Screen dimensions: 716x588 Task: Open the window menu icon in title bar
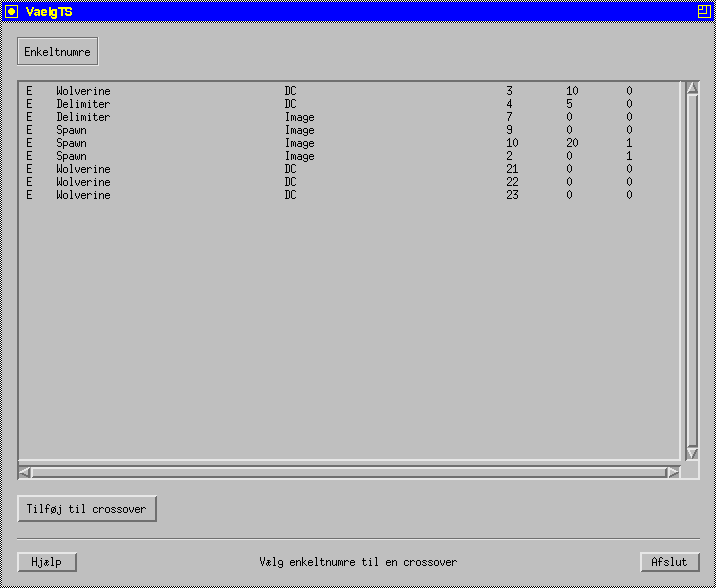[x=11, y=11]
